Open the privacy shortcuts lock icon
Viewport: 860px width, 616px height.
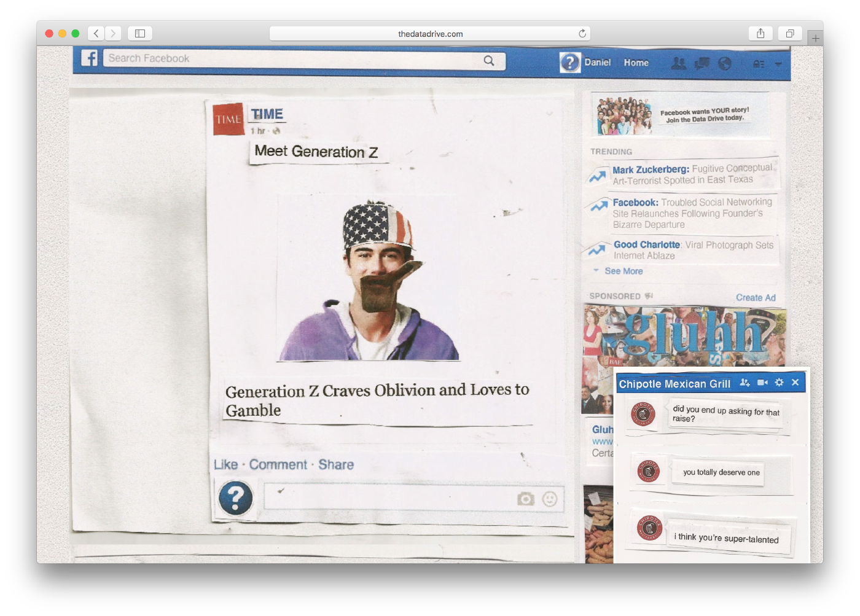[759, 64]
